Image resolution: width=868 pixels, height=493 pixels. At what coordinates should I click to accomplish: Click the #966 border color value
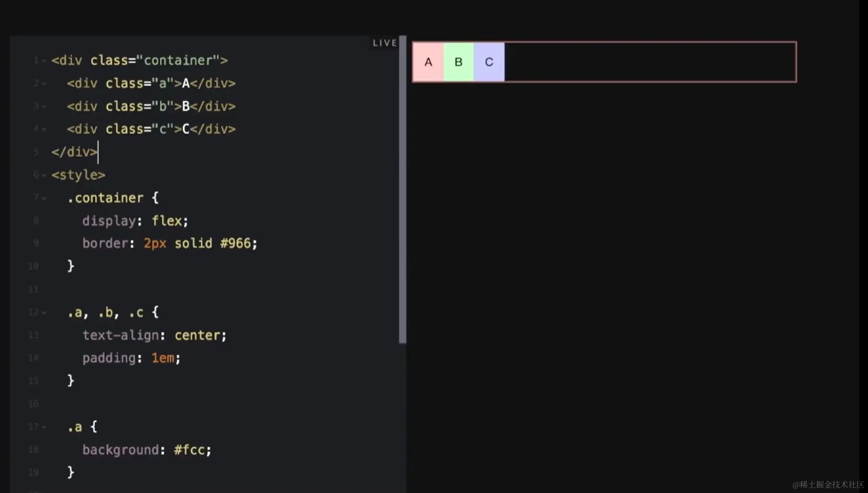coord(235,243)
